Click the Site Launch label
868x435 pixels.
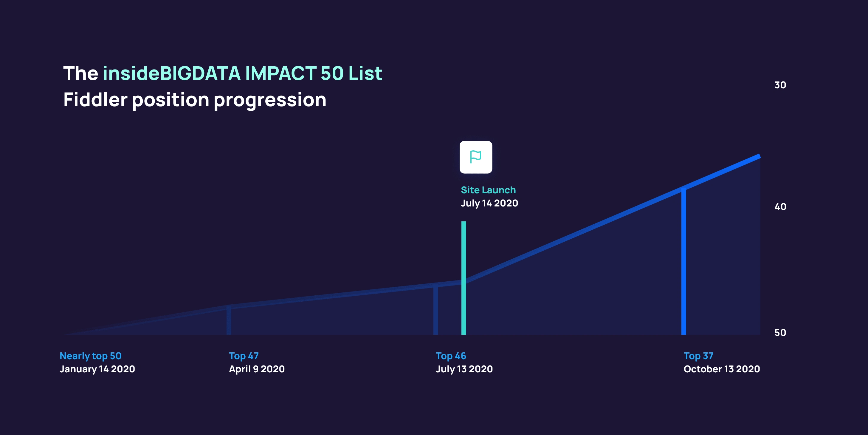tap(488, 190)
